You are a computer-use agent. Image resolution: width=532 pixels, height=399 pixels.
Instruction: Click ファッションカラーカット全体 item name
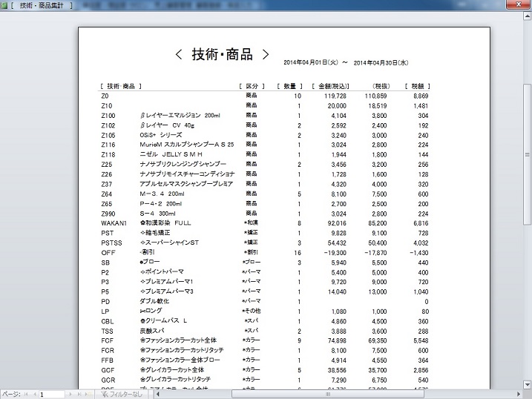pyautogui.click(x=178, y=340)
